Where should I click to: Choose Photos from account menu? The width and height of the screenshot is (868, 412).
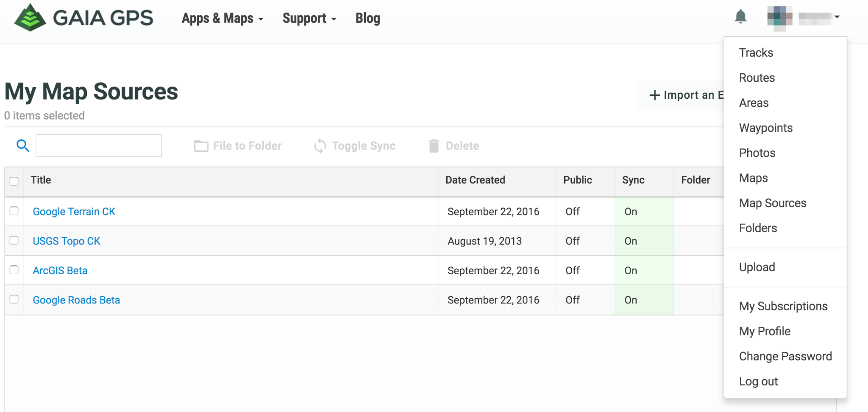[757, 153]
